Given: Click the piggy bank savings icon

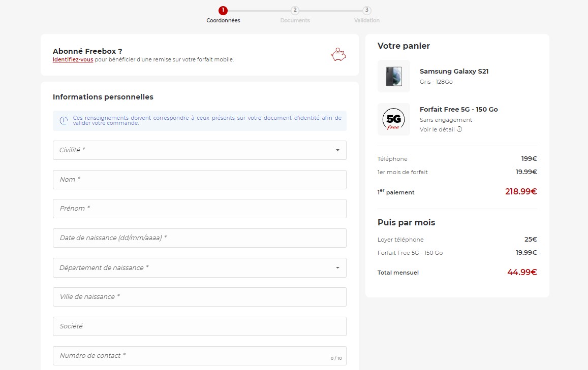Looking at the screenshot, I should 338,55.
